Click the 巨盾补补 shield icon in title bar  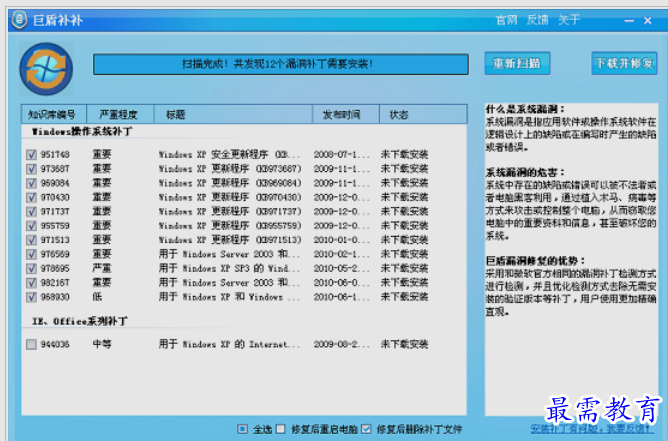click(19, 20)
